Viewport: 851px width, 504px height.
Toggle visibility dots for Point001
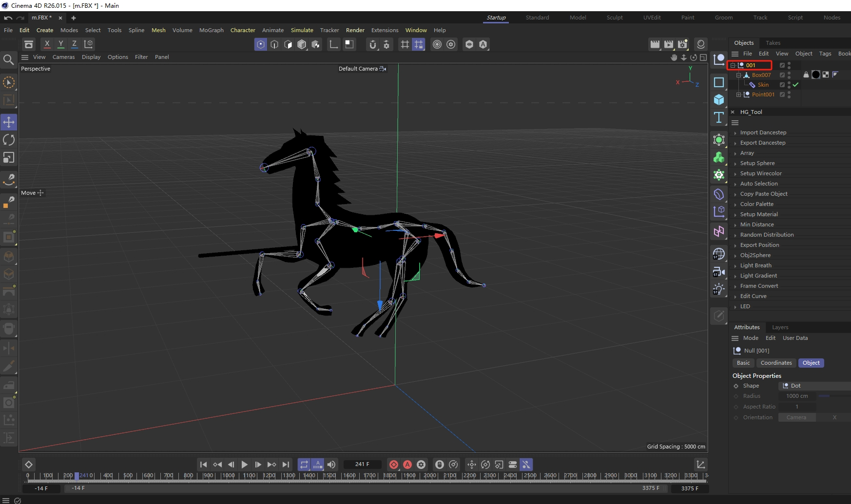(789, 94)
